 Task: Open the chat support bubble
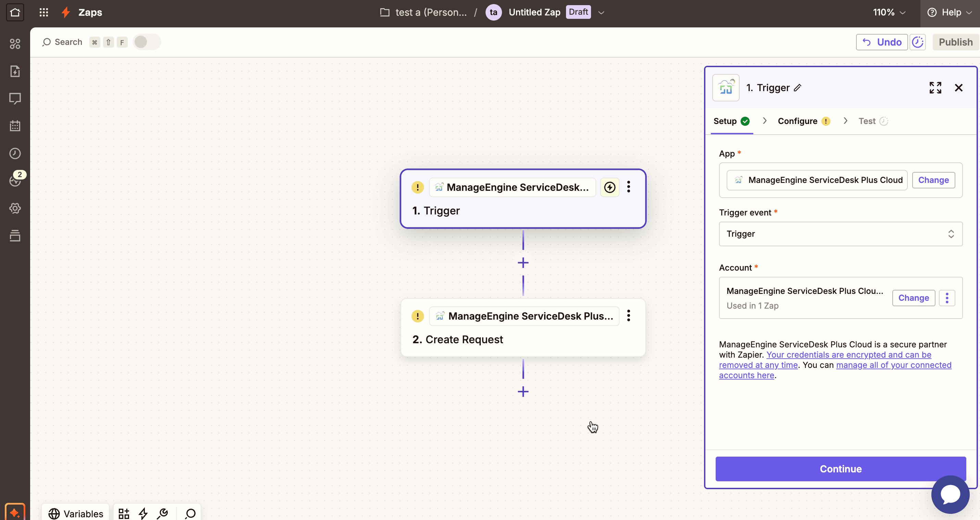click(x=950, y=494)
